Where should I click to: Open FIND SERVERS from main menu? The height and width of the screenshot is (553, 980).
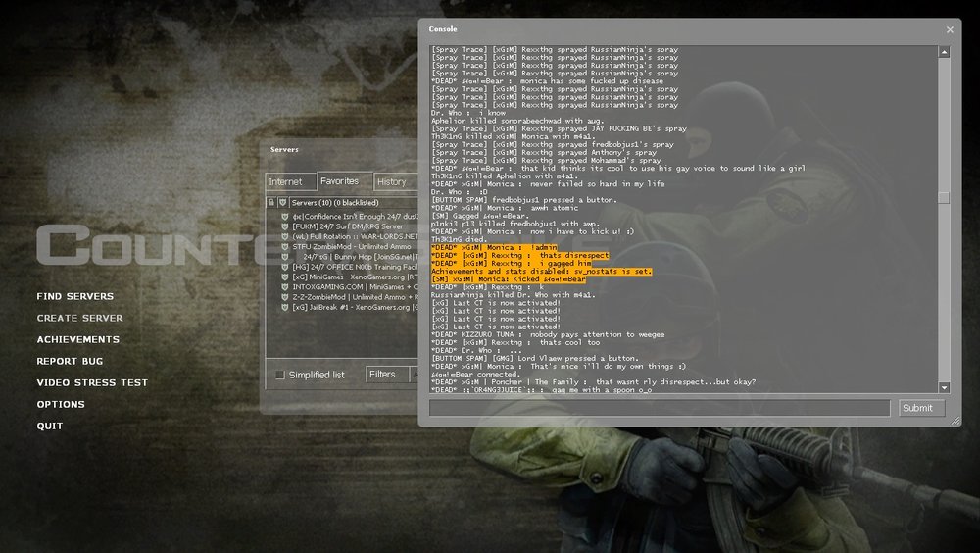75,296
